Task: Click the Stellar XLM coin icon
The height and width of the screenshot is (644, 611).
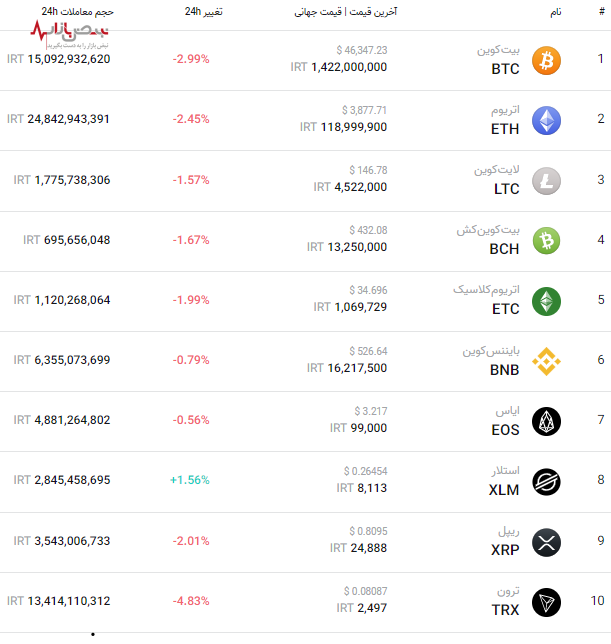Action: tap(546, 481)
